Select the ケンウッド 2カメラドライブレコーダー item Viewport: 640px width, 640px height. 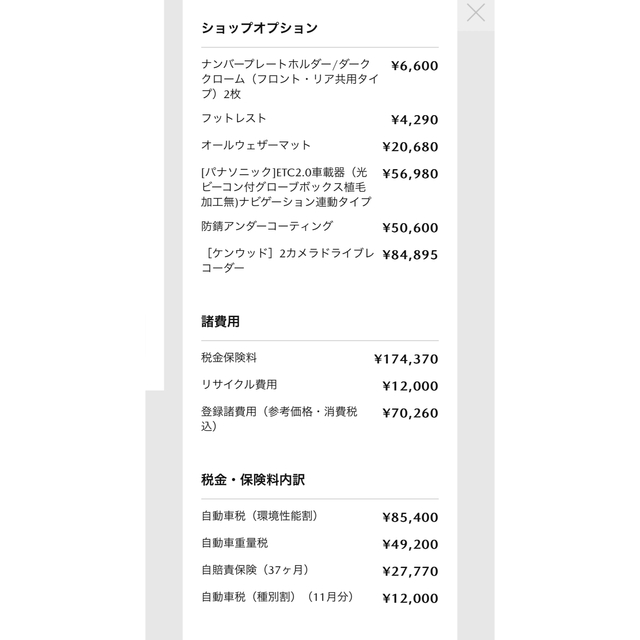click(320, 260)
